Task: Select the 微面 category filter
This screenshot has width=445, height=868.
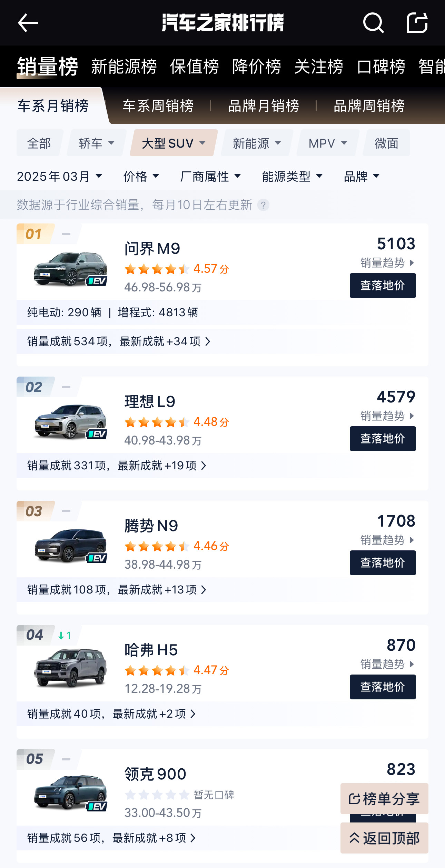Action: [386, 143]
